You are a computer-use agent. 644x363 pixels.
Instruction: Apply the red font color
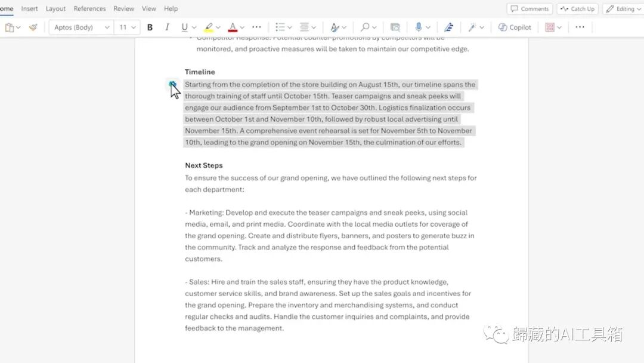(233, 27)
